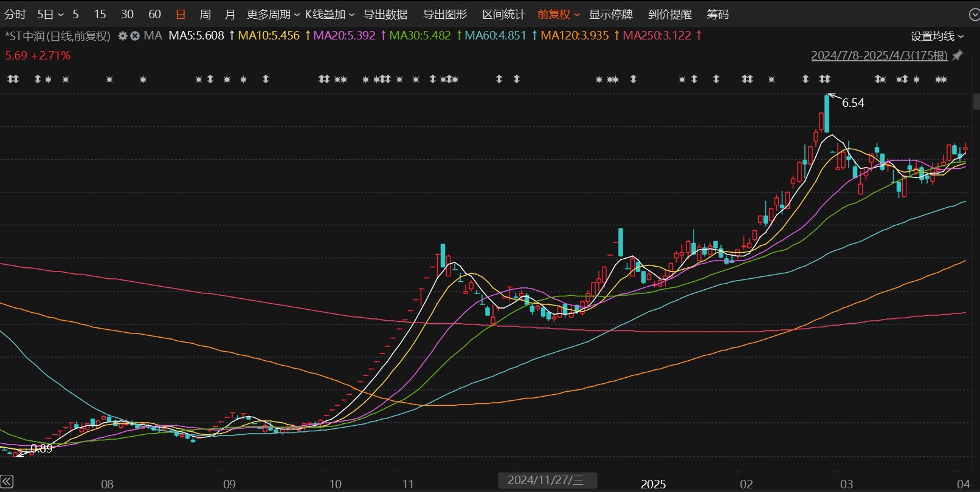Viewport: 980px width, 492px height.
Task: Enable 区间统计 range statistics mode
Action: click(x=503, y=14)
